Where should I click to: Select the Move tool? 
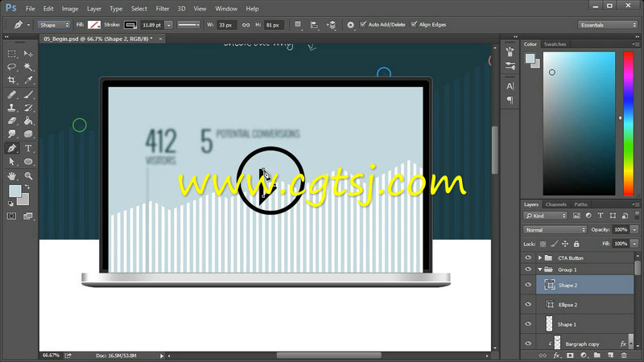(28, 54)
